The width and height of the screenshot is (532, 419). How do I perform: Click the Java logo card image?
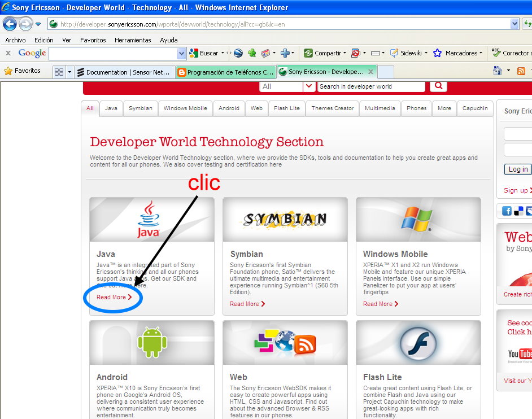tap(152, 220)
